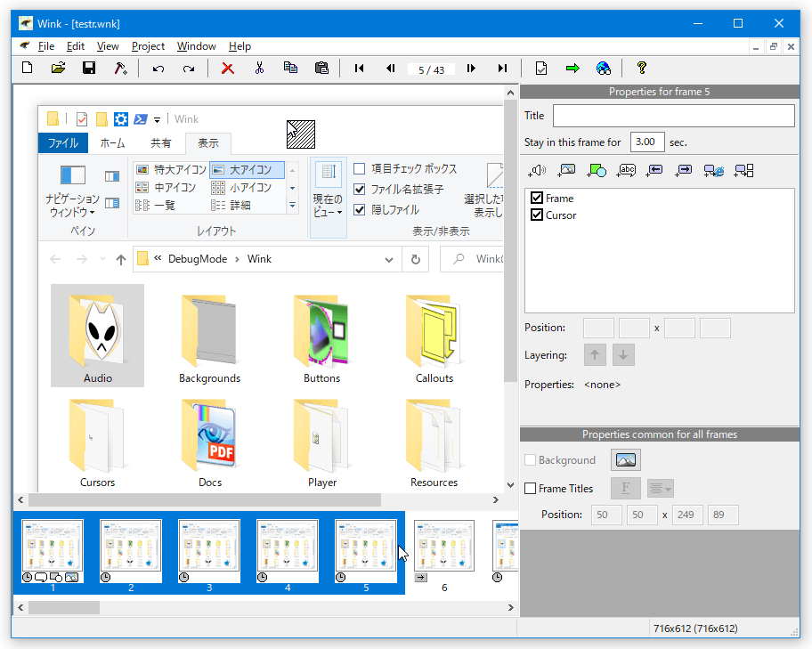The height and width of the screenshot is (649, 812).
Task: Render the project with the checked page icon
Action: point(541,69)
